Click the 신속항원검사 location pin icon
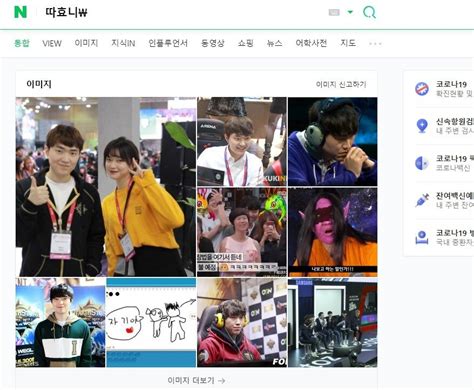 422,126
